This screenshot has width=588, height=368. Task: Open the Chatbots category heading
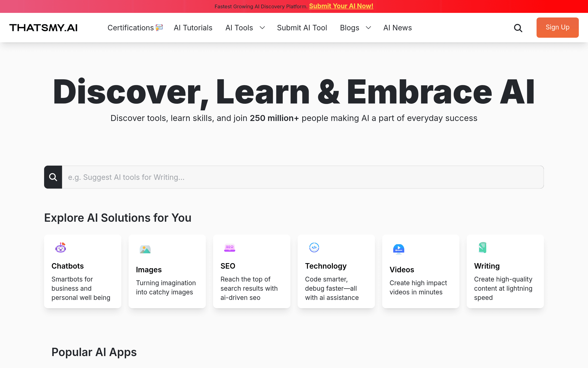pyautogui.click(x=68, y=266)
